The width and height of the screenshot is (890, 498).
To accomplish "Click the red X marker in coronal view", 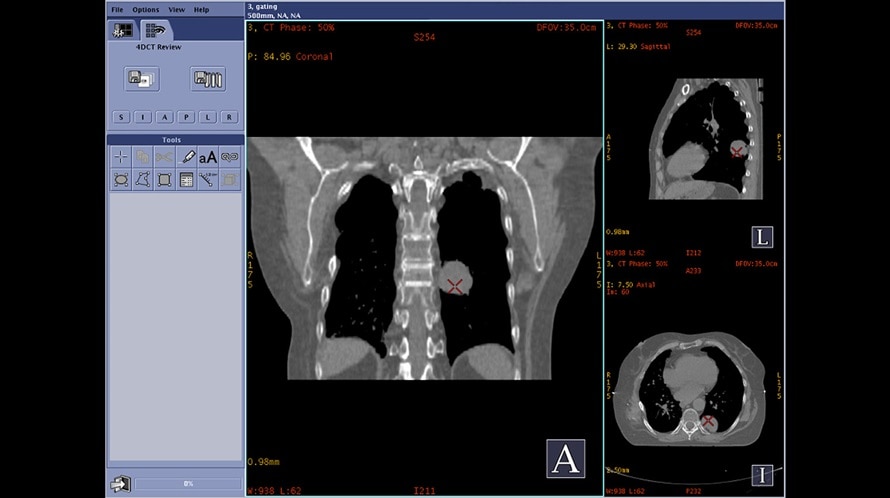I will (x=455, y=286).
